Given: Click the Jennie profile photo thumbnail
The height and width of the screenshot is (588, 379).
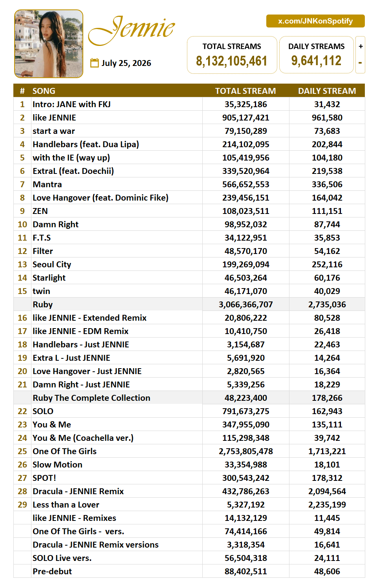Looking at the screenshot, I should (x=49, y=44).
